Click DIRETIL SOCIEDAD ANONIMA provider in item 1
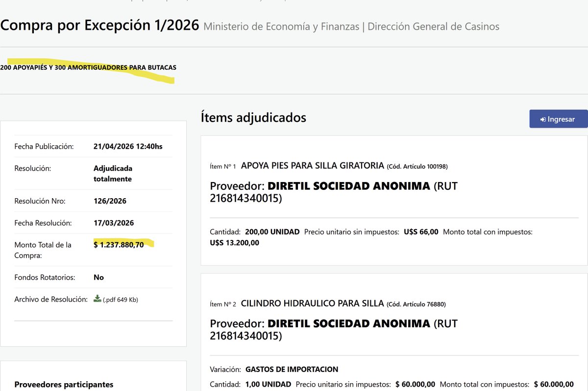This screenshot has width=588, height=391. (349, 186)
